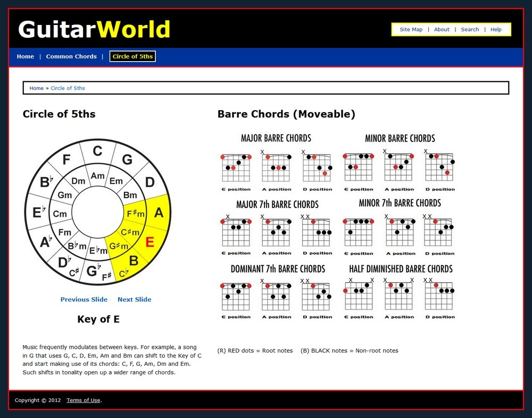532x418 pixels.
Task: Click the Am segment on the inner ring
Action: pyautogui.click(x=98, y=175)
